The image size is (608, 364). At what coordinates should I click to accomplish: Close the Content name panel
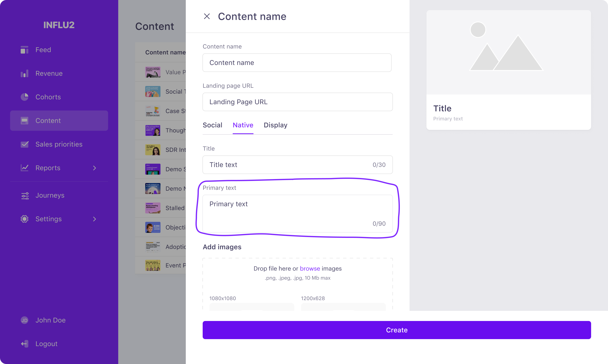click(x=207, y=16)
